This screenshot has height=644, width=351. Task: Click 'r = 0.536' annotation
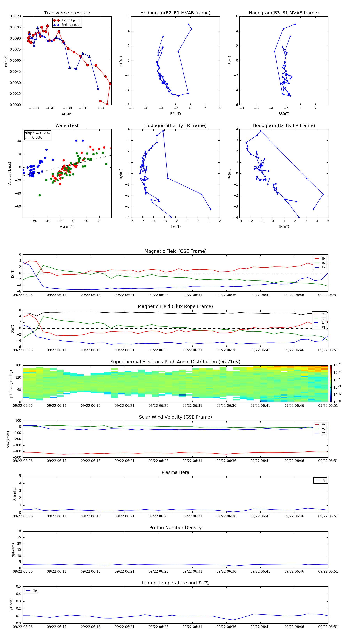34,137
